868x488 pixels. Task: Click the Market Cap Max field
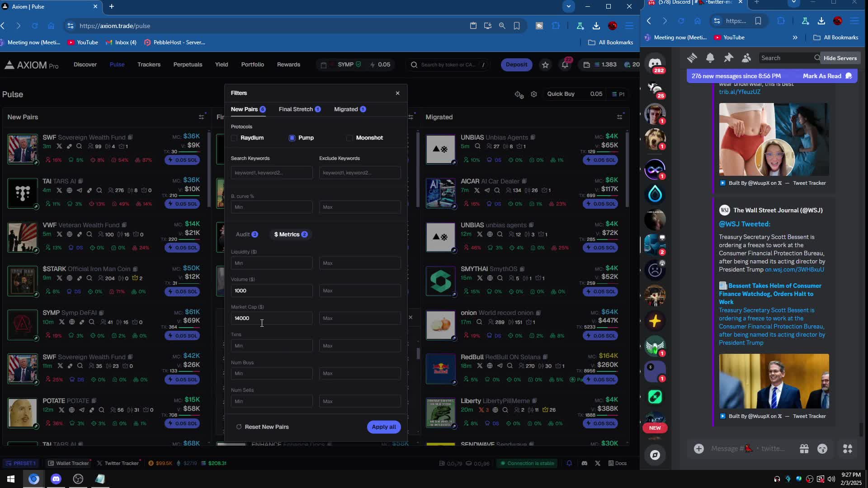(x=360, y=318)
